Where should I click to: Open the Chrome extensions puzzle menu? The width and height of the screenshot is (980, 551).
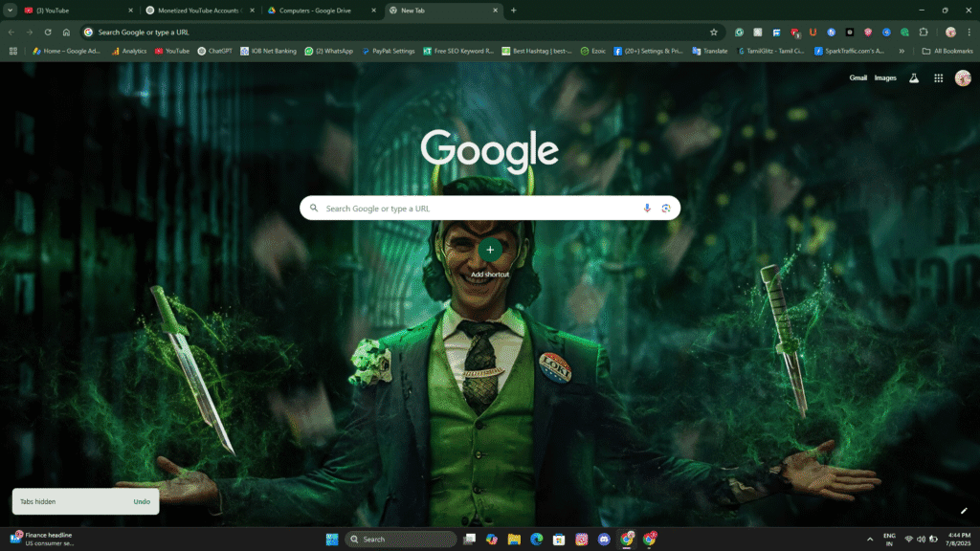(924, 32)
